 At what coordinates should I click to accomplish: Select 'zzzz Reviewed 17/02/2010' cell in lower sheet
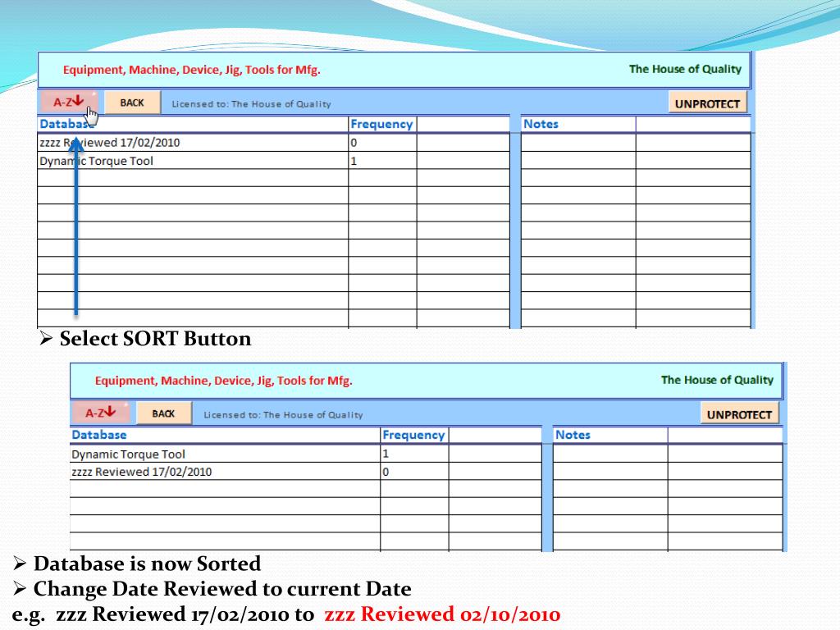pyautogui.click(x=225, y=472)
